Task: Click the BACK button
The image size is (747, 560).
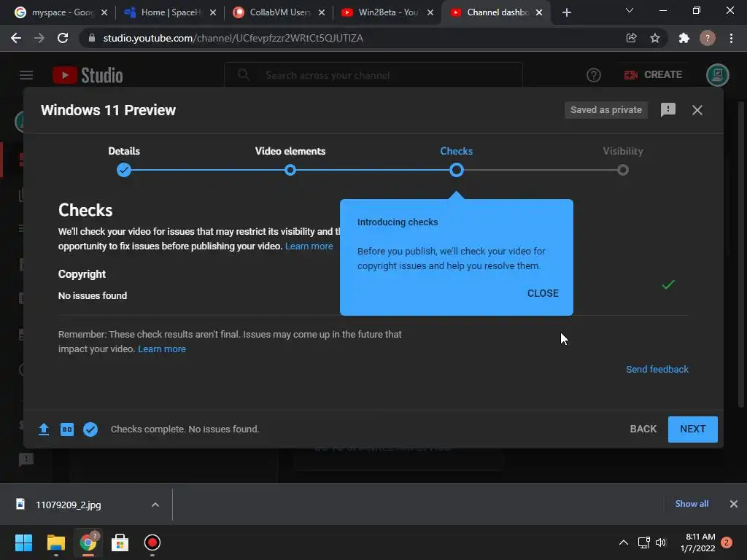Action: 643,429
